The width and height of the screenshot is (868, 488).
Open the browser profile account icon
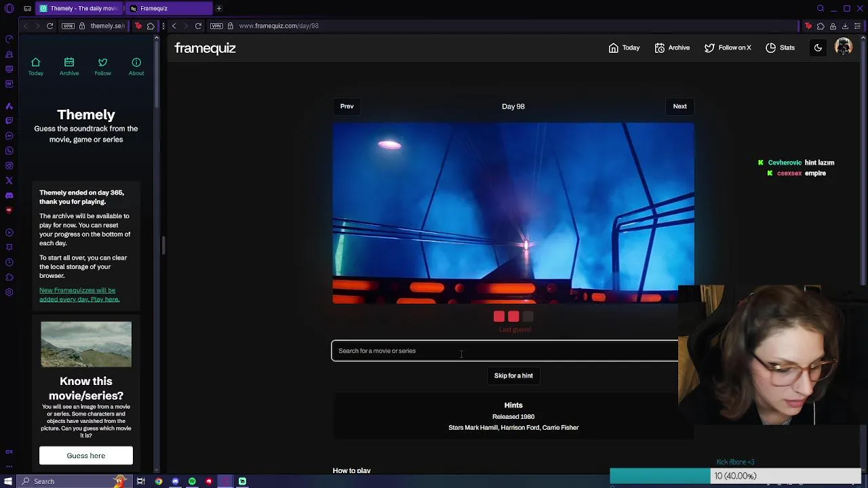833,26
